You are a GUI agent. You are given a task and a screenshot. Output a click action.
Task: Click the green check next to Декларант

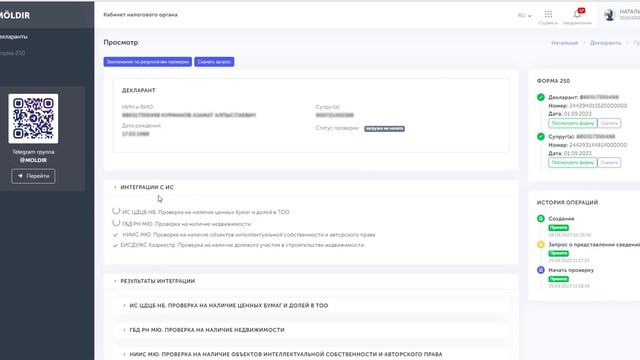[541, 97]
